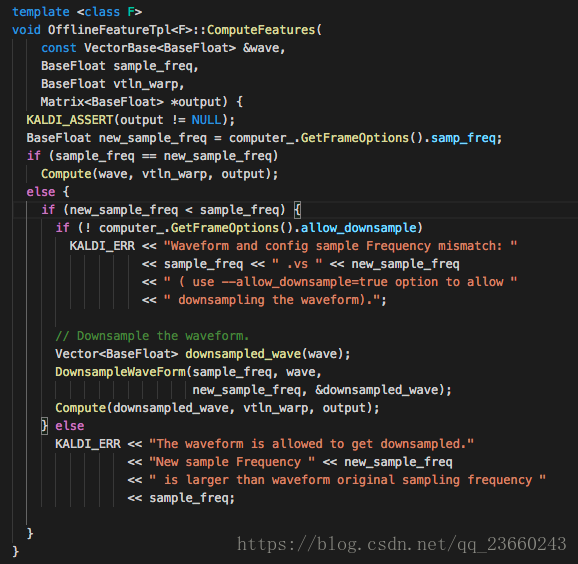This screenshot has width=578, height=564.
Task: Click the 'KALDI_ASSERT' macro name
Action: tap(70, 120)
